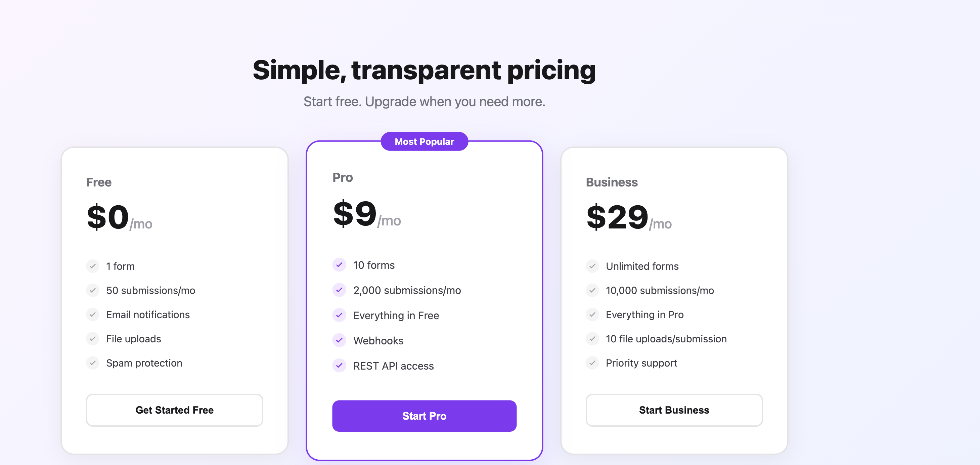
Task: Click the checkmark beside File uploads
Action: coord(92,339)
